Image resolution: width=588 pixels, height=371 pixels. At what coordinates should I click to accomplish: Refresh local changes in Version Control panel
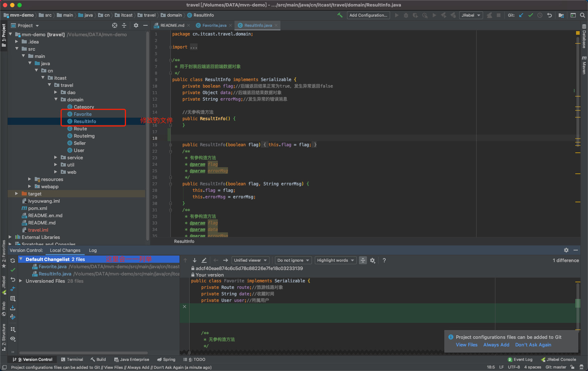pyautogui.click(x=13, y=261)
